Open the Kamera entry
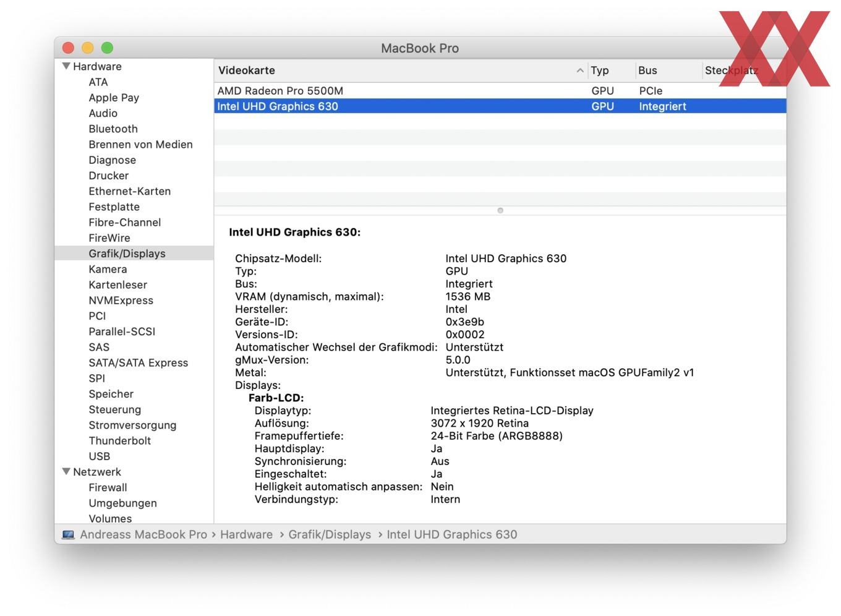841x616 pixels. pyautogui.click(x=108, y=269)
